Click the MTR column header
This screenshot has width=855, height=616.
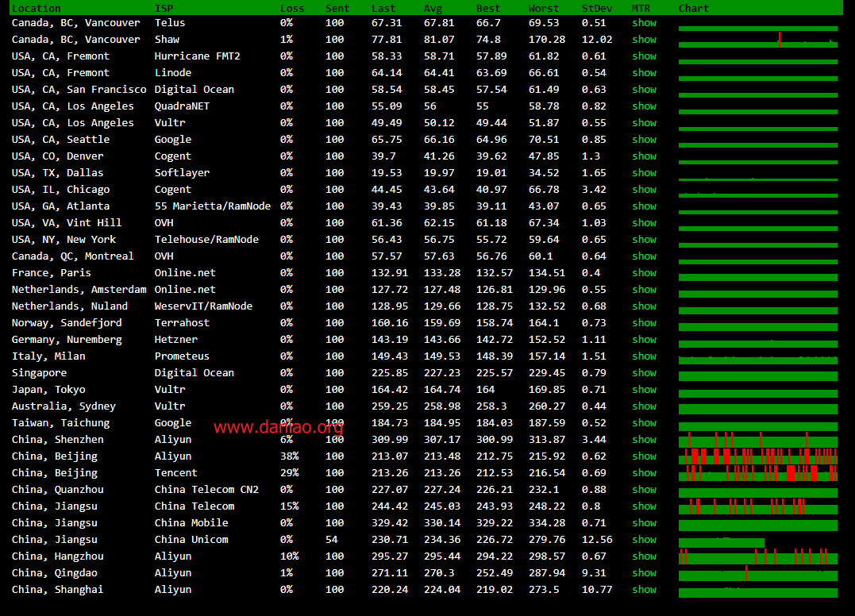(x=641, y=9)
